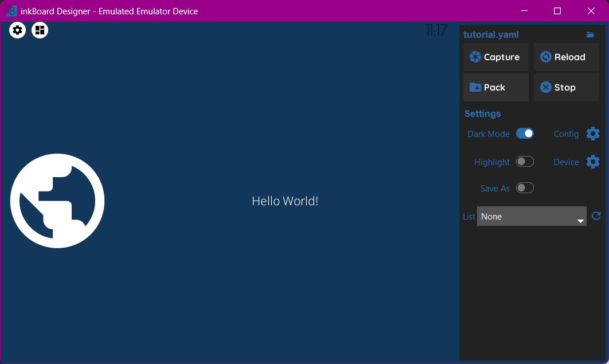Click the inkBoard app icon in title bar
This screenshot has height=364, width=609.
(x=11, y=11)
